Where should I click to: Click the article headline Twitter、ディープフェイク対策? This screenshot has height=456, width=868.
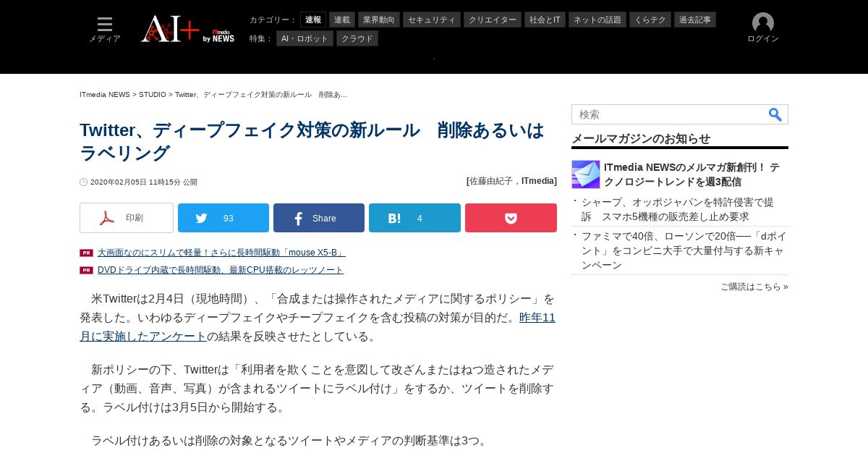[x=312, y=141]
